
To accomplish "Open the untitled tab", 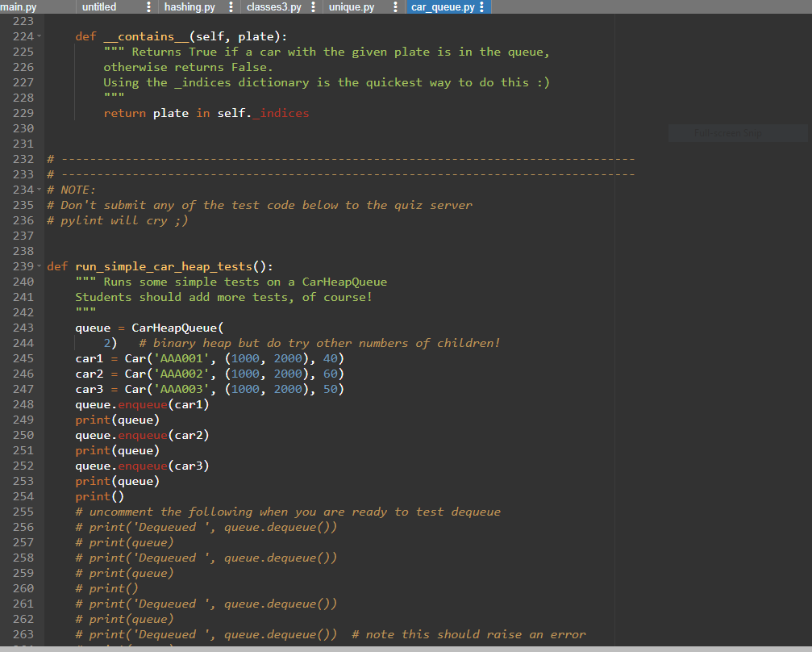I will 98,6.
